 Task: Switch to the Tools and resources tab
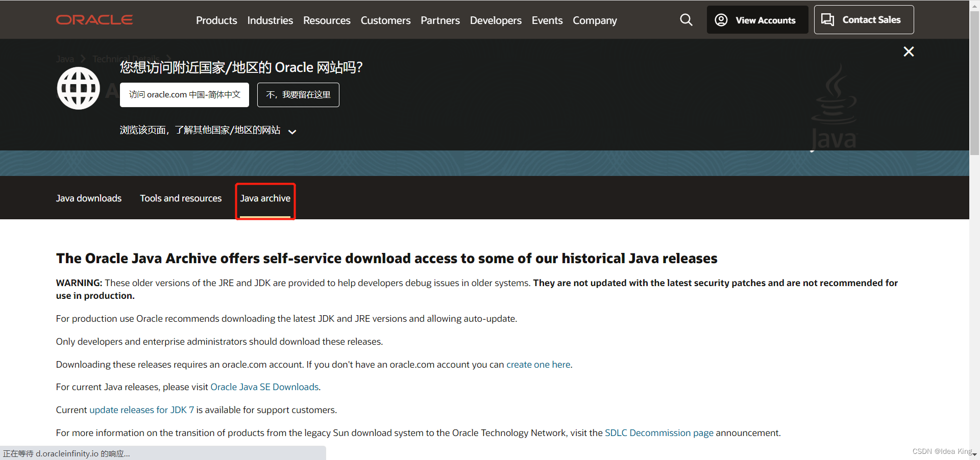pos(181,198)
